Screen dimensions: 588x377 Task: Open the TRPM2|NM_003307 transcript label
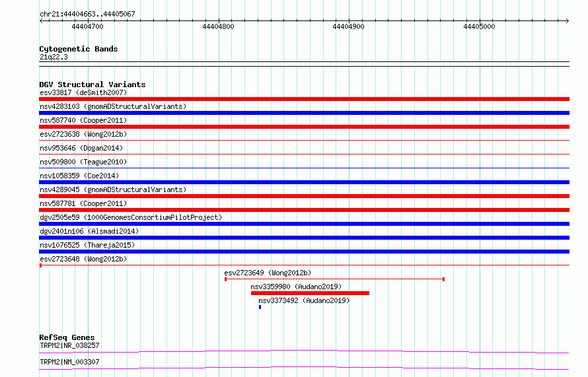(x=69, y=362)
